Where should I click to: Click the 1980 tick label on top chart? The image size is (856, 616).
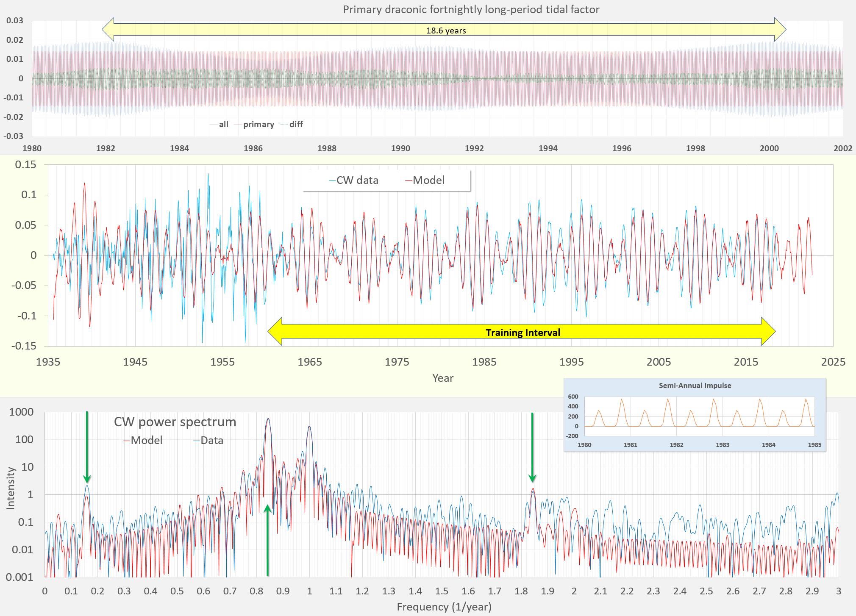pos(32,148)
